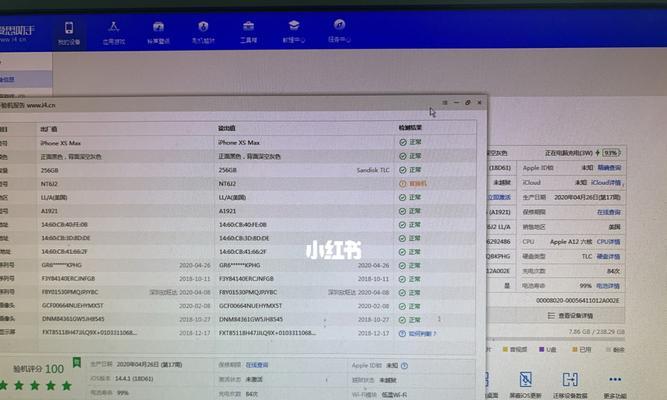The image size is (667, 400).
Task: Click F8Y01530PMQJRYBC in read-value column
Action: (248, 292)
